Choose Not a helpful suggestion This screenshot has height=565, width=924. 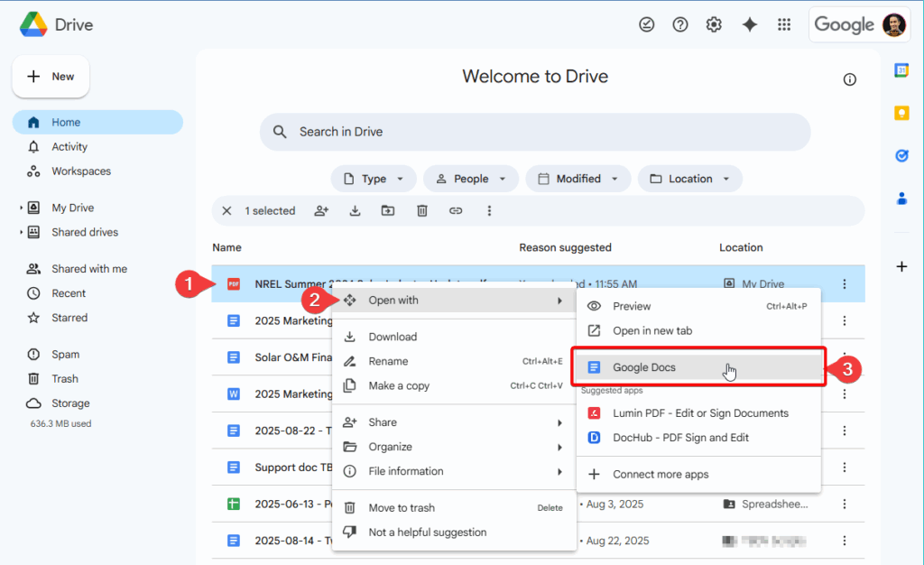click(455, 532)
